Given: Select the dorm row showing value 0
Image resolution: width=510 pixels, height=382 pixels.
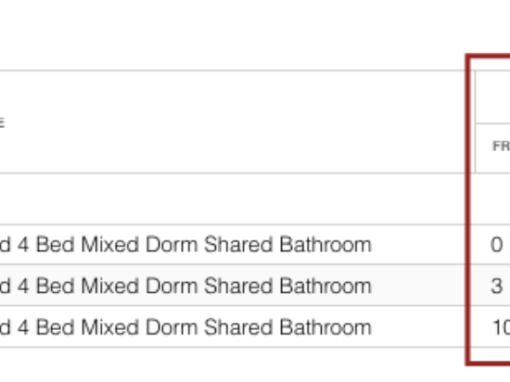Looking at the screenshot, I should coord(255,245).
